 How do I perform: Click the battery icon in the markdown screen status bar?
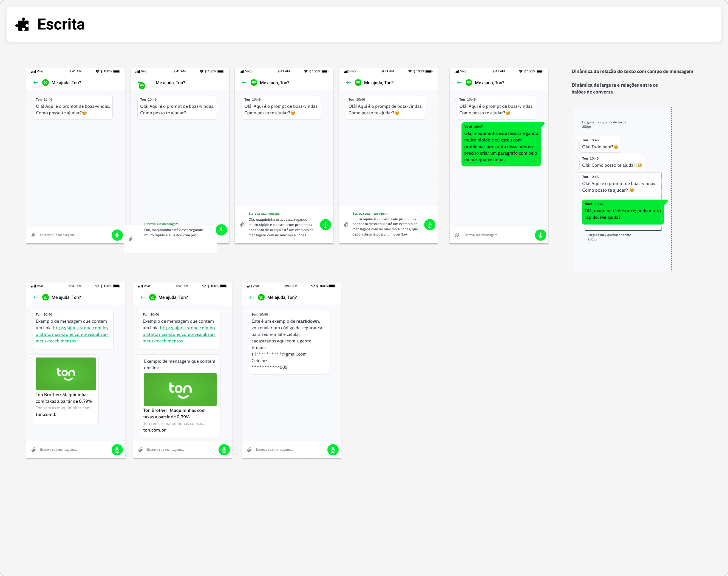(333, 286)
